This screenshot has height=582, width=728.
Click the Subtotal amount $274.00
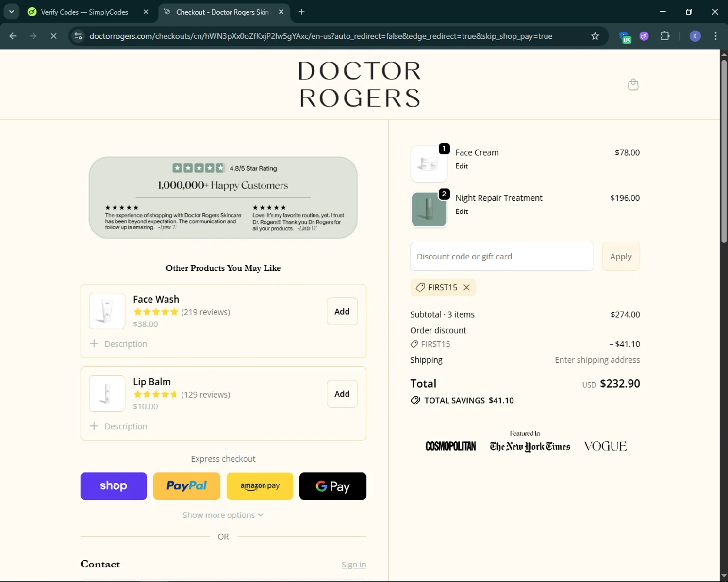coord(625,314)
